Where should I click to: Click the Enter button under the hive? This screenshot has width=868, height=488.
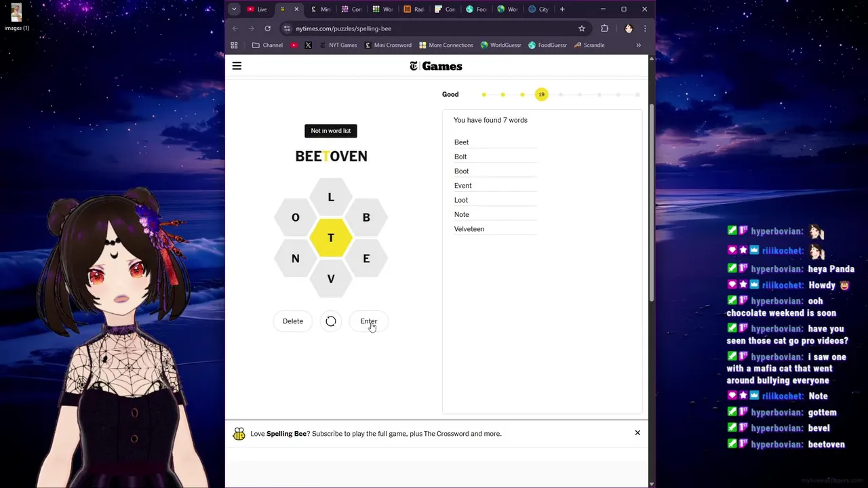click(x=368, y=321)
